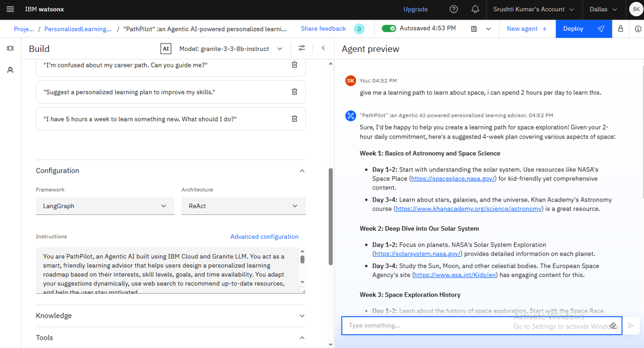644x348 pixels.
Task: Click the Week 1: Basics of Astronomy heading
Action: [430, 153]
